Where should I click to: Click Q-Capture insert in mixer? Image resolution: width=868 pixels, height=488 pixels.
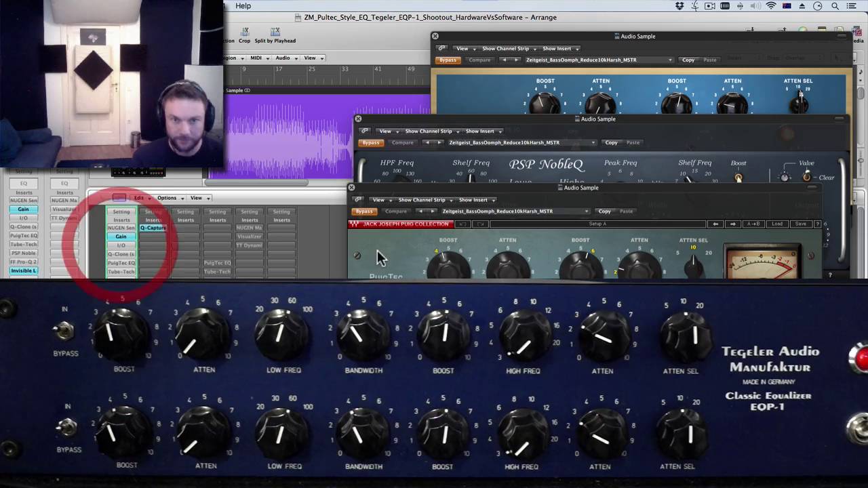(153, 228)
